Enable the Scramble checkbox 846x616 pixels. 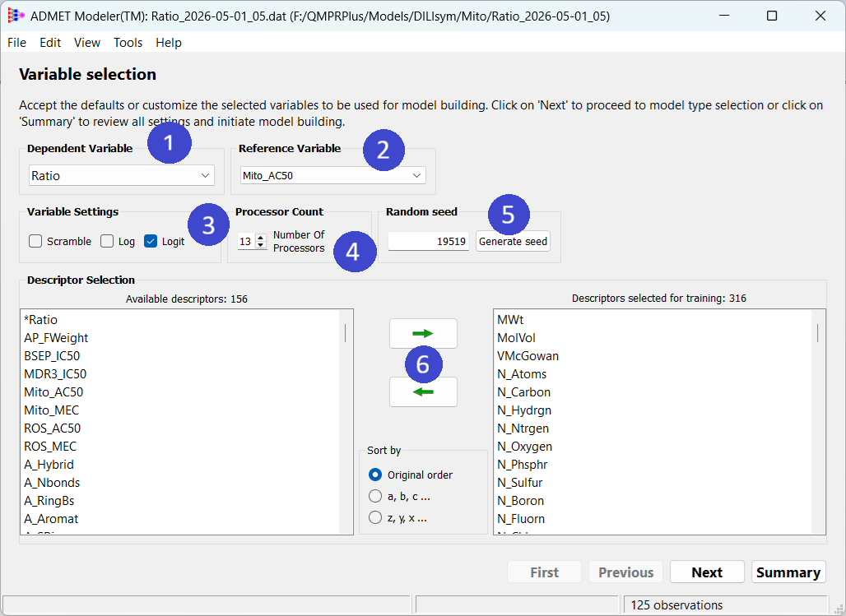[35, 241]
